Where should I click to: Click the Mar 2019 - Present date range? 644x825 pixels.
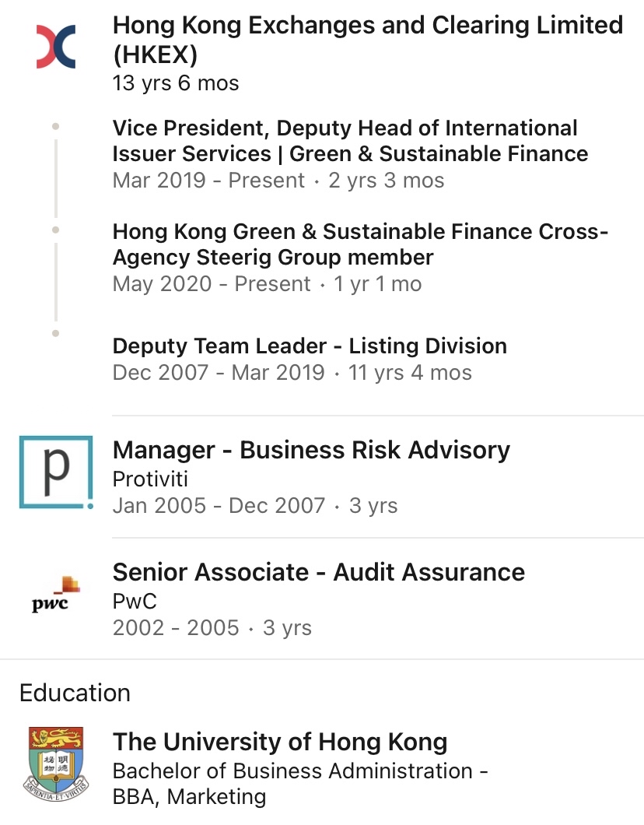208,180
